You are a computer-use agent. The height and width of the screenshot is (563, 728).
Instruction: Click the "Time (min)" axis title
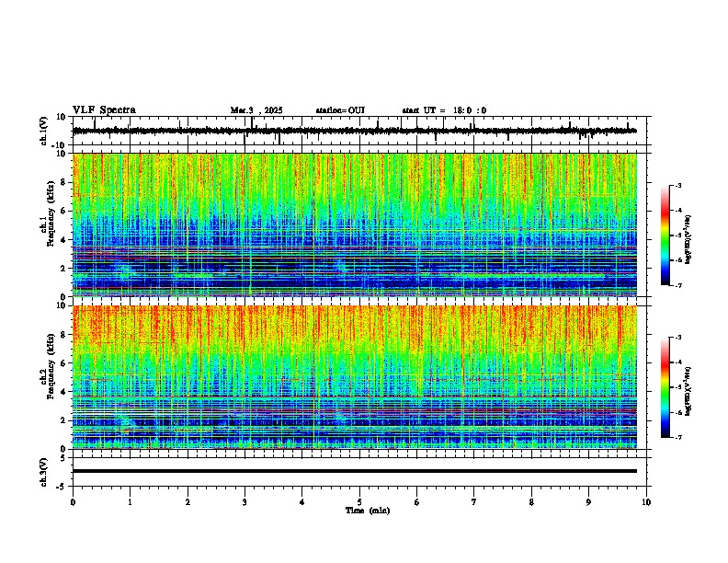[368, 511]
